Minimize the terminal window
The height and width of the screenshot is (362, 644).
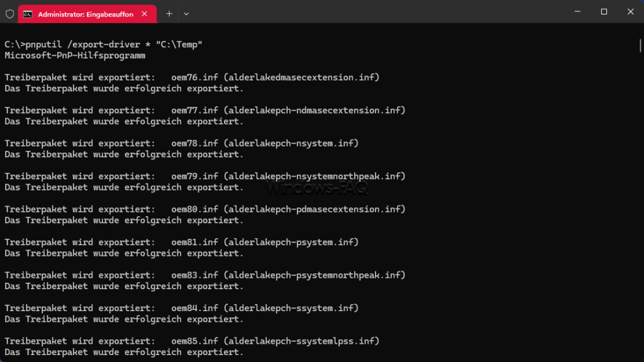coord(577,11)
